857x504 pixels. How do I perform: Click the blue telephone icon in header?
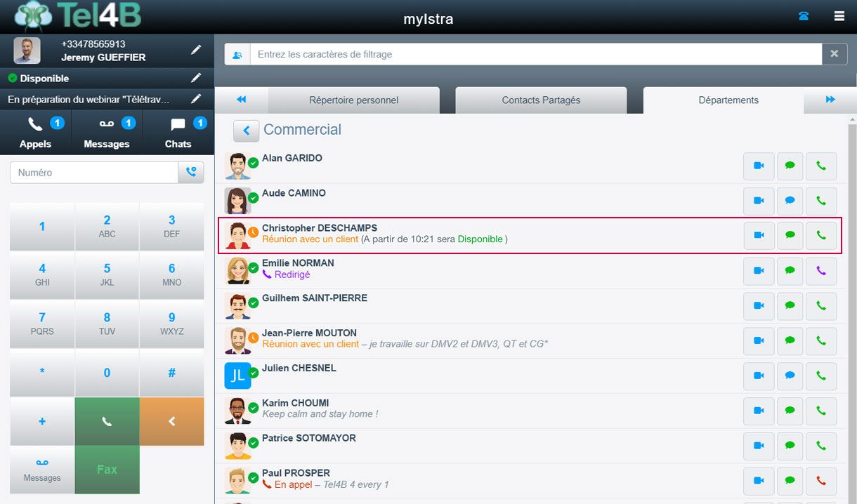tap(804, 16)
